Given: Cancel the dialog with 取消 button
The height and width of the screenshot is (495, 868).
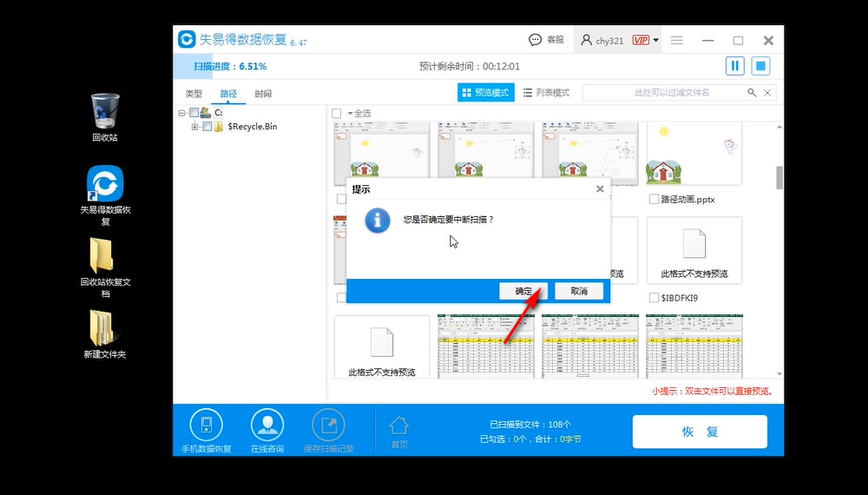Looking at the screenshot, I should coord(579,291).
